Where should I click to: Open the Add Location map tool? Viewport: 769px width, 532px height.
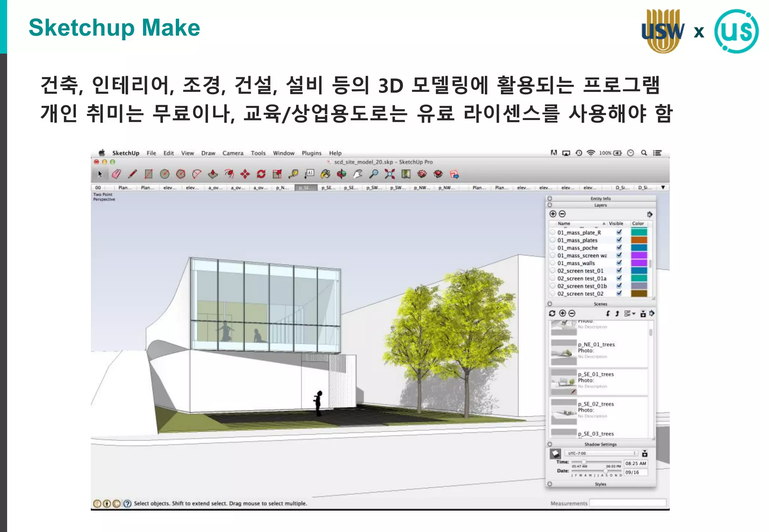tap(406, 174)
